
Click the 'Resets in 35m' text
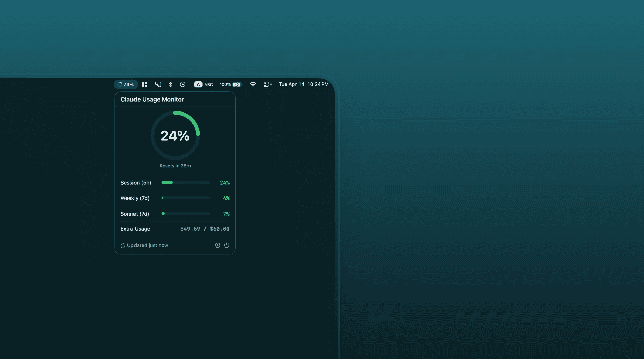click(x=175, y=166)
